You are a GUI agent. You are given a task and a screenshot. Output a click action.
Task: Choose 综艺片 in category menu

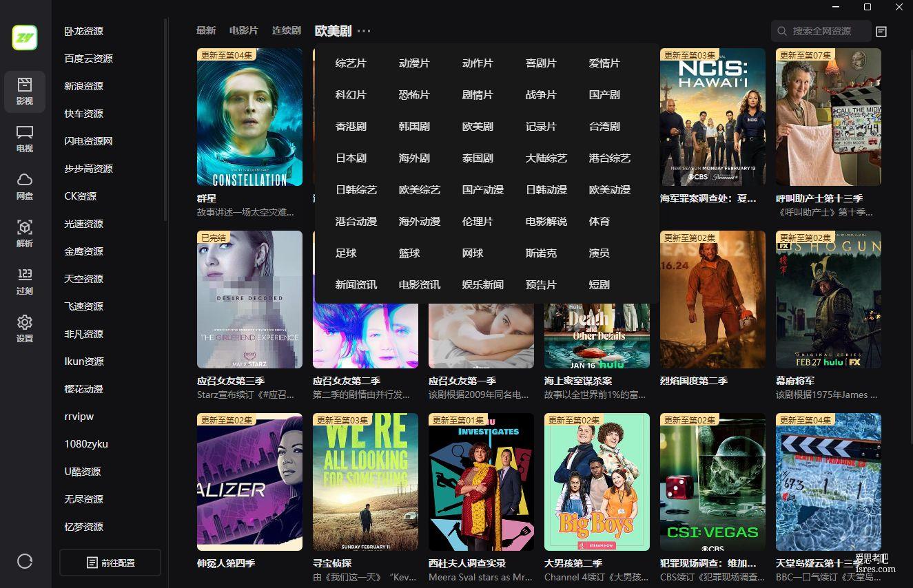pos(351,63)
